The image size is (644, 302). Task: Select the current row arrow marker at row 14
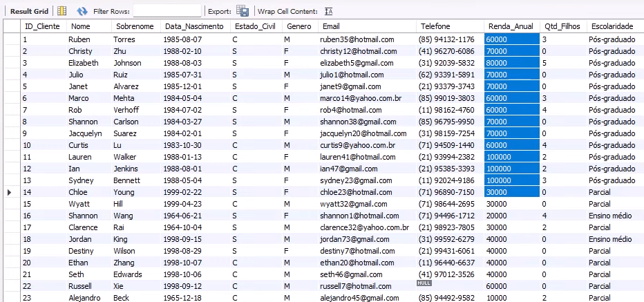pos(10,192)
